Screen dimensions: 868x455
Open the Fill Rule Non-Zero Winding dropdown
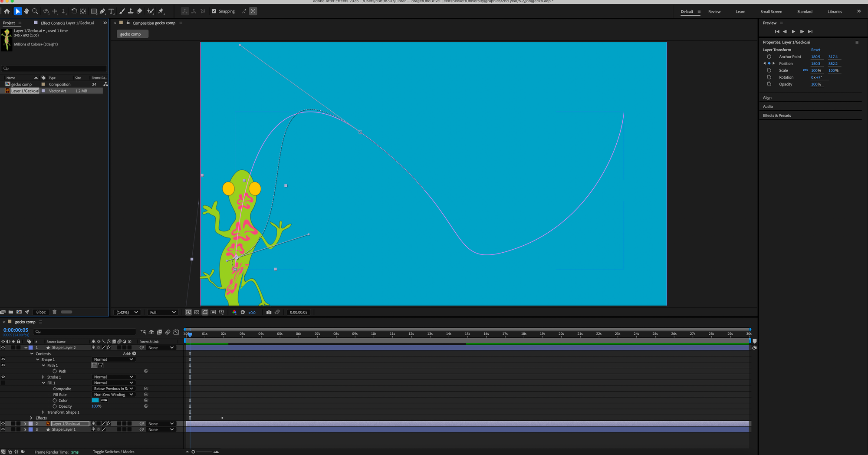click(113, 395)
